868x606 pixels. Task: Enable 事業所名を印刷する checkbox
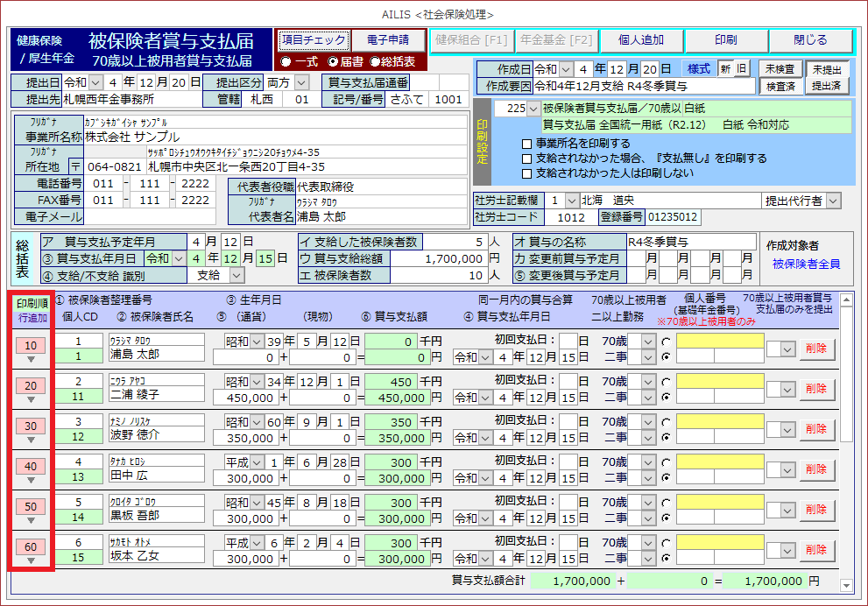point(526,144)
